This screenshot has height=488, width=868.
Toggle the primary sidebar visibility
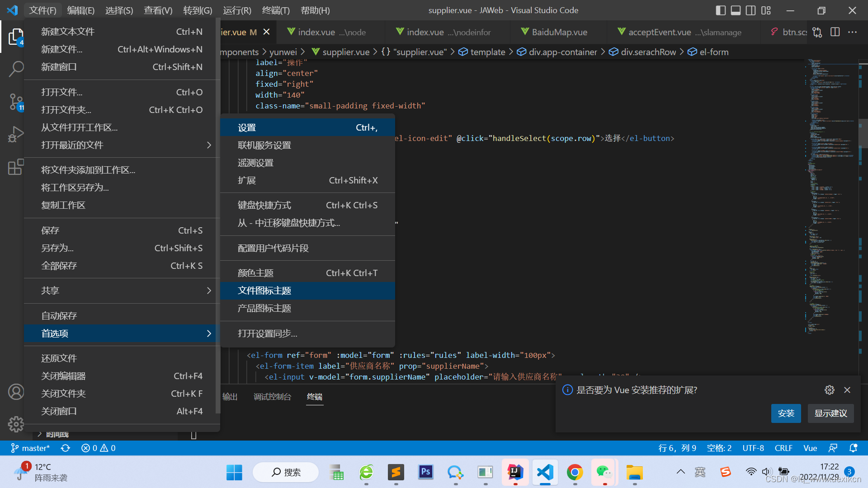[720, 10]
